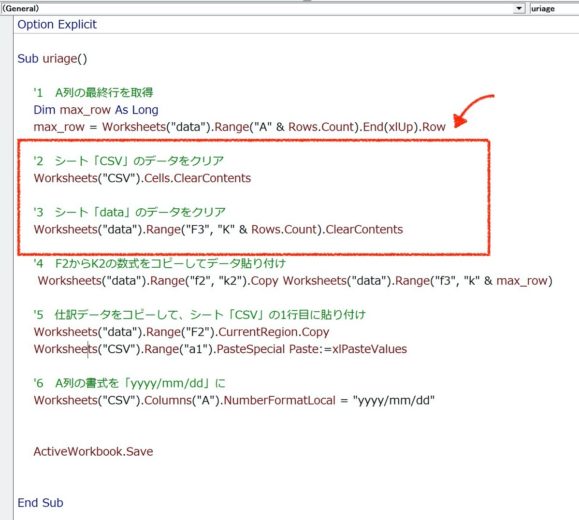Click the arrow button of the (General) combo box
Viewport: 579px width, 520px height.
519,8
